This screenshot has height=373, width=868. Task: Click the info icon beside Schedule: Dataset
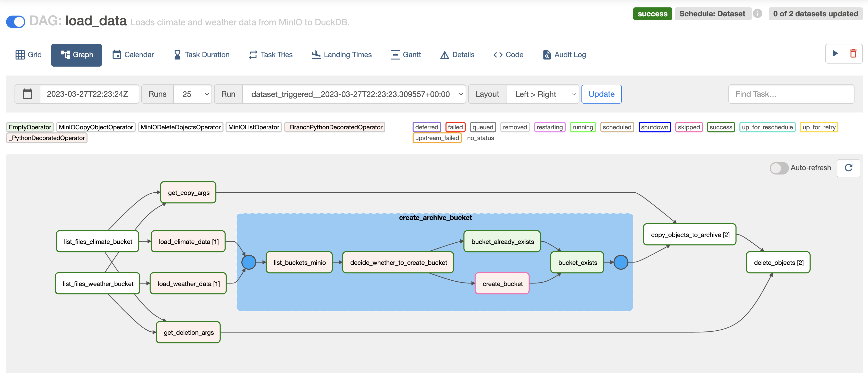point(757,14)
